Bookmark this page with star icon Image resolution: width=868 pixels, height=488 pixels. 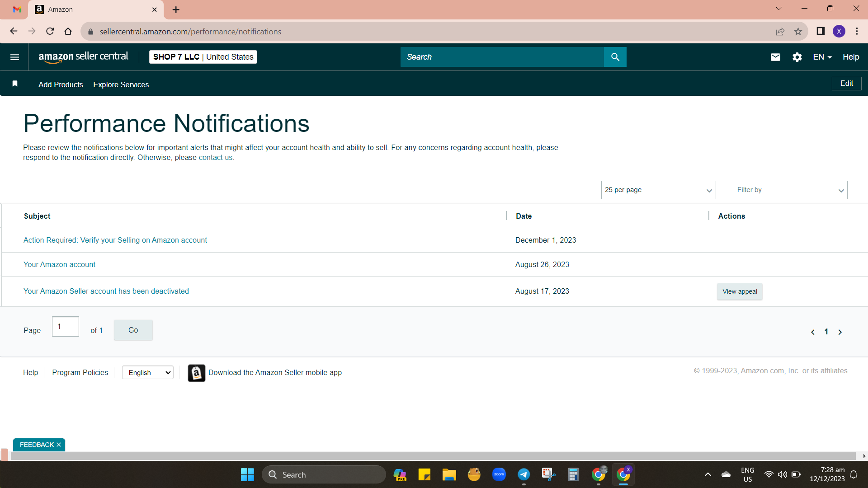pos(798,31)
